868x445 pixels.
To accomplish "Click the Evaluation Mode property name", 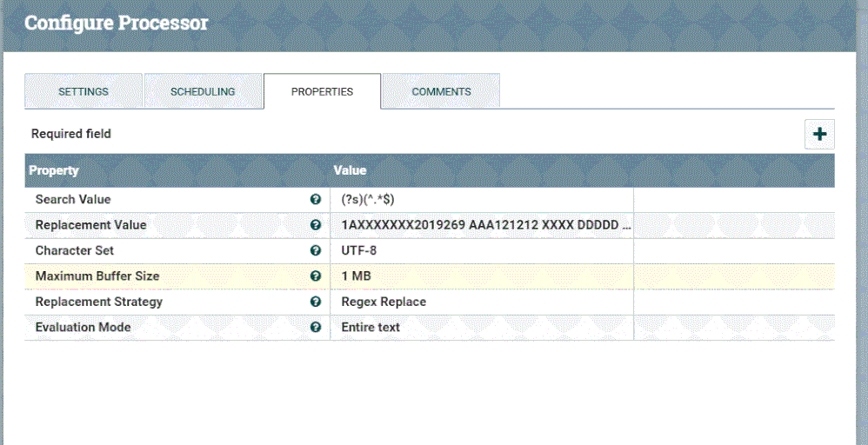I will (x=83, y=327).
